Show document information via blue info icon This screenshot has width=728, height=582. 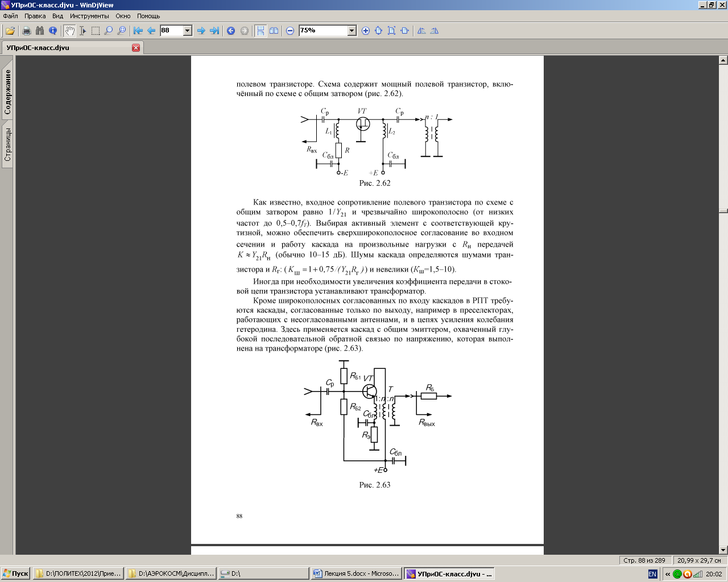tap(53, 31)
